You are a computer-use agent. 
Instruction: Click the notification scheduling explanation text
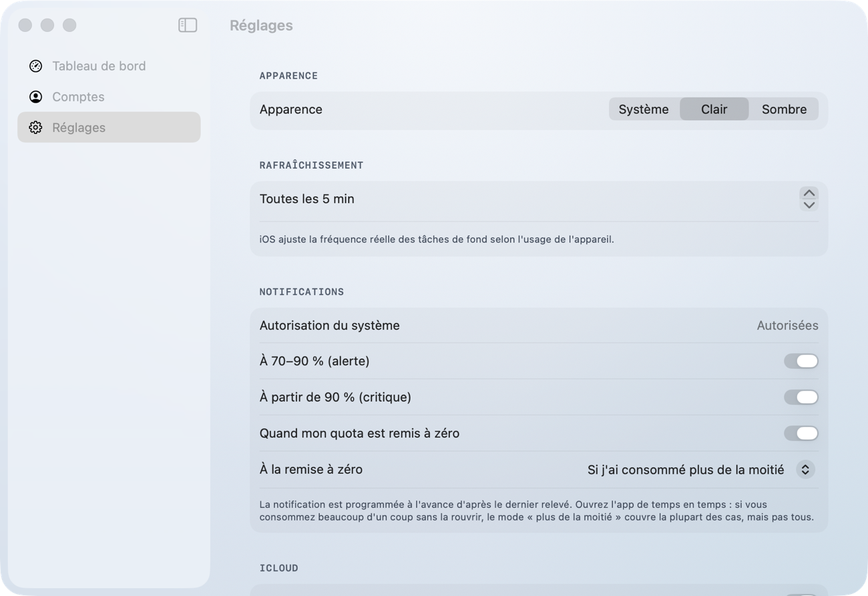[x=537, y=511]
